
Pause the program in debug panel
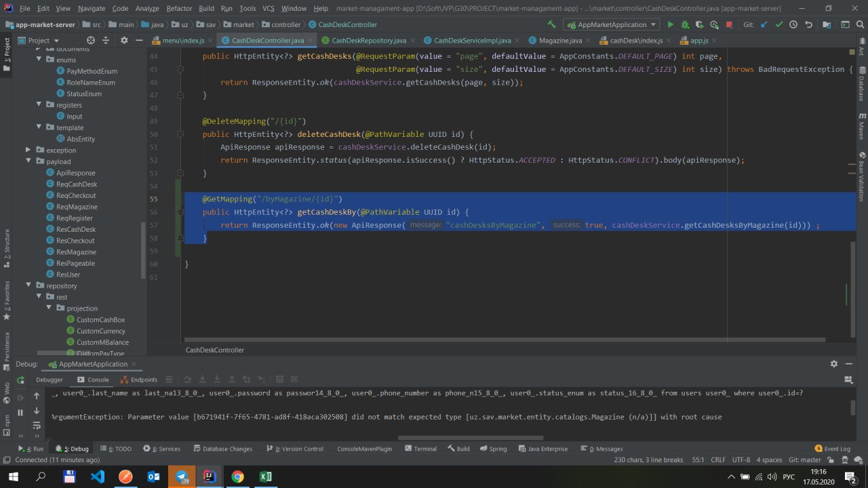point(20,411)
